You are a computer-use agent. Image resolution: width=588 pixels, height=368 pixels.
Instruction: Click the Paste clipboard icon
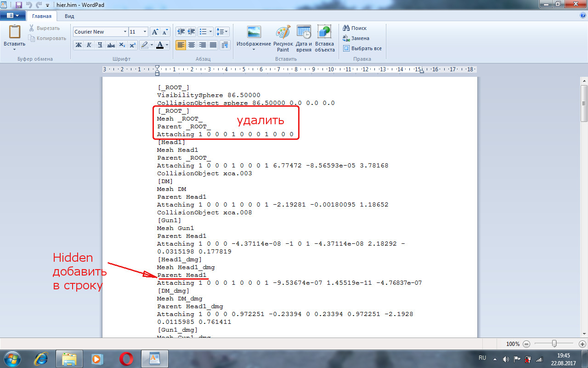pyautogui.click(x=15, y=32)
